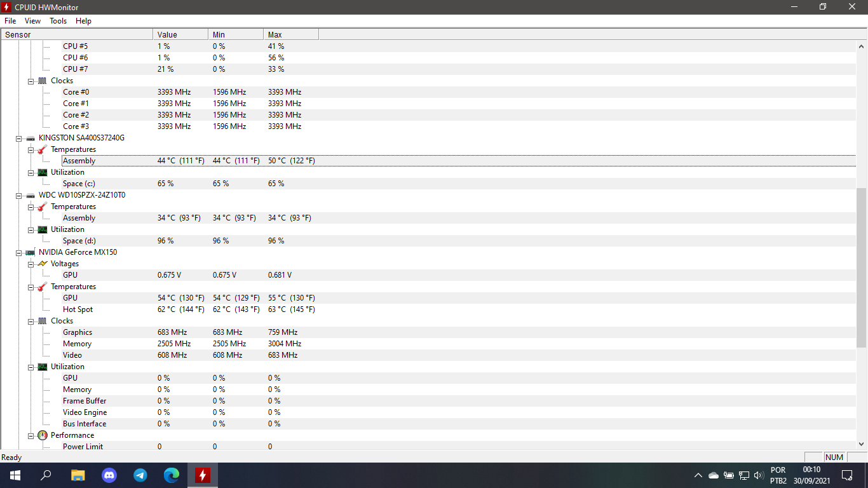This screenshot has width=868, height=488.
Task: Collapse the WDC WD10SPZX-24Z10T0 drive node
Action: (18, 195)
